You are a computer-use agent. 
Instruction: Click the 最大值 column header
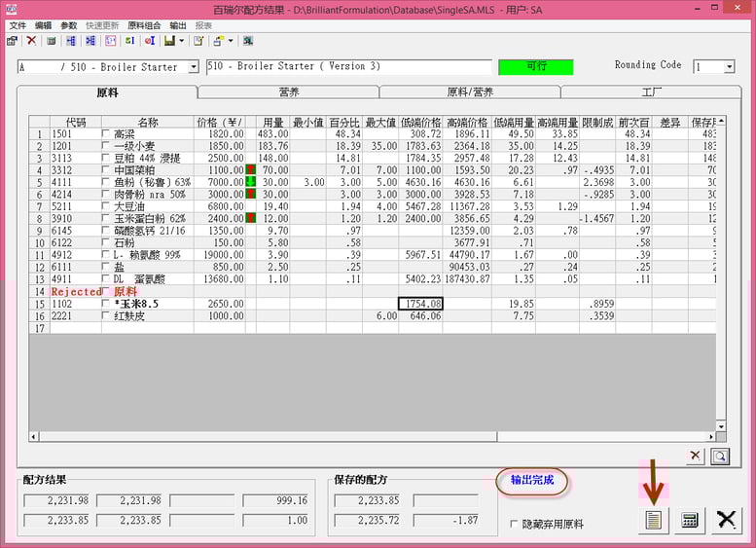(x=380, y=122)
